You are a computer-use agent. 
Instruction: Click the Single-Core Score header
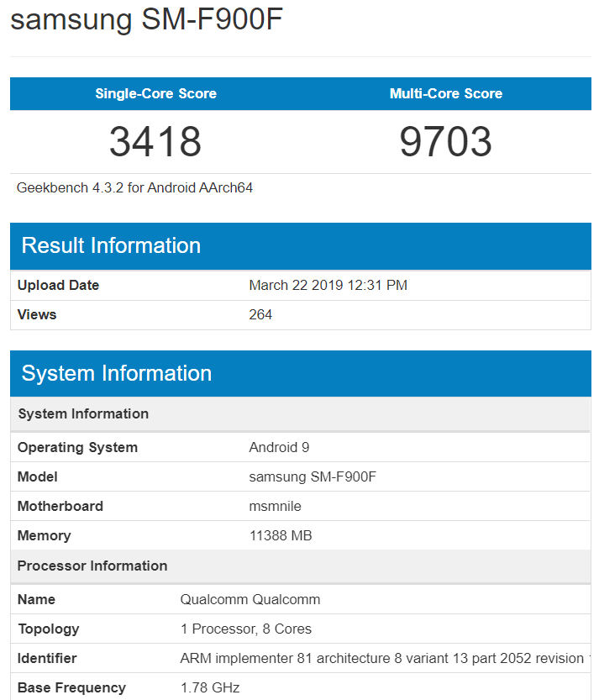click(155, 93)
